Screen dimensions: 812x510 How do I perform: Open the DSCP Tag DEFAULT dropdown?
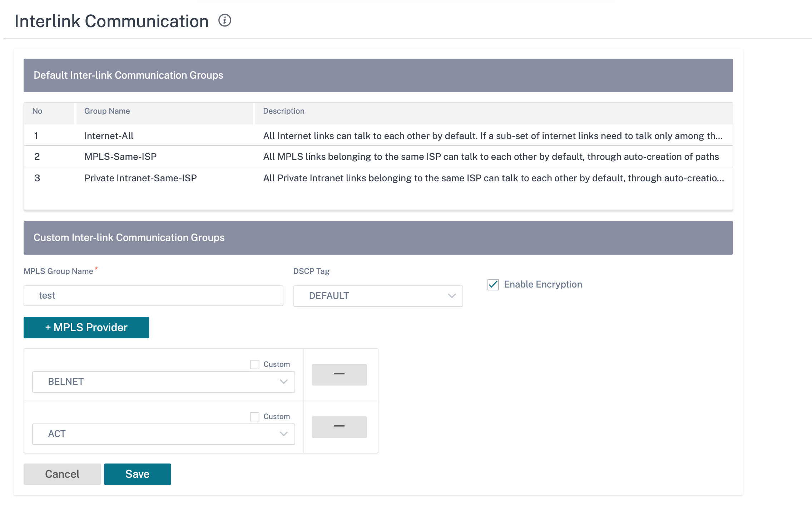(378, 296)
